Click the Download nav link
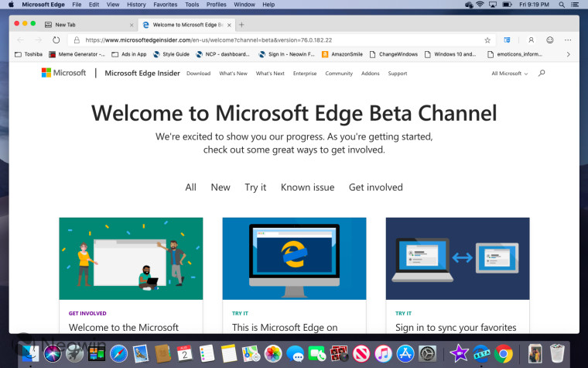 pos(198,74)
